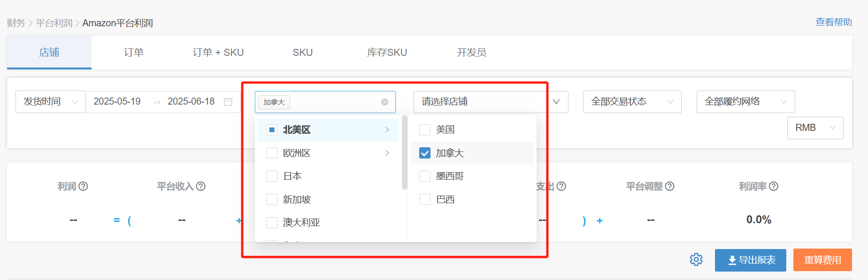Uncheck the 加拿大 checkbox
Viewport: 868px width, 280px height.
click(x=425, y=153)
